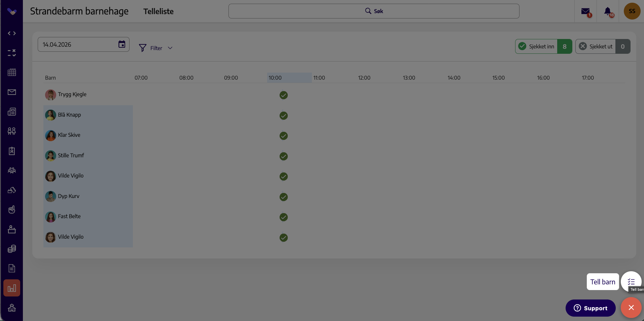Click the Tell barn checklist icon
The width and height of the screenshot is (644, 321).
(x=631, y=282)
